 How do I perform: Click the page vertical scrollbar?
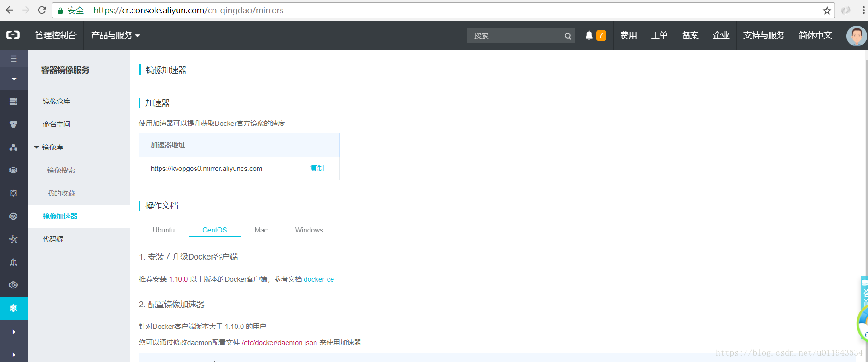point(866,206)
